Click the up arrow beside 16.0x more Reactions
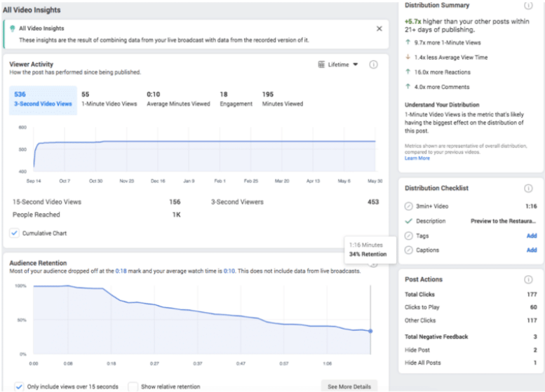The image size is (545, 392). (x=408, y=72)
